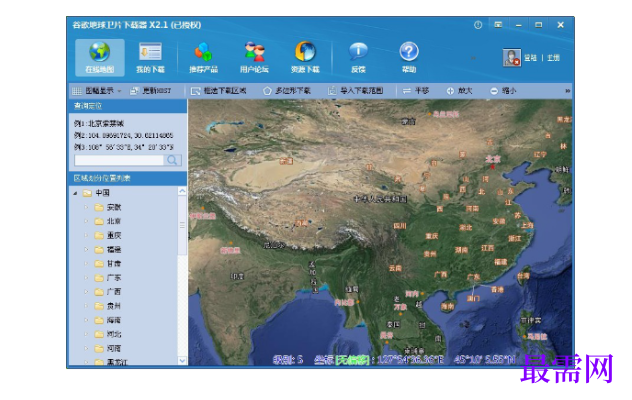632x400 pixels.
Task: Click the 印度 label on the map
Action: pyautogui.click(x=237, y=277)
